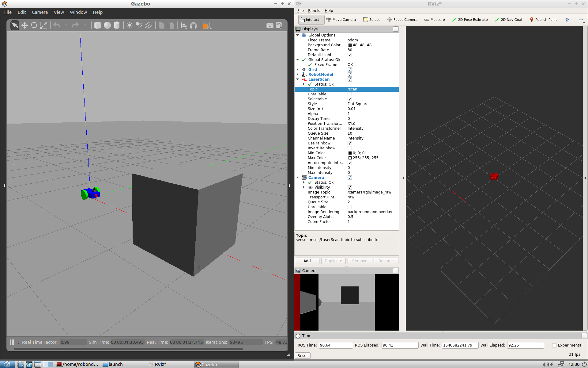Expand the Camera Status: Ok node

pos(304,182)
